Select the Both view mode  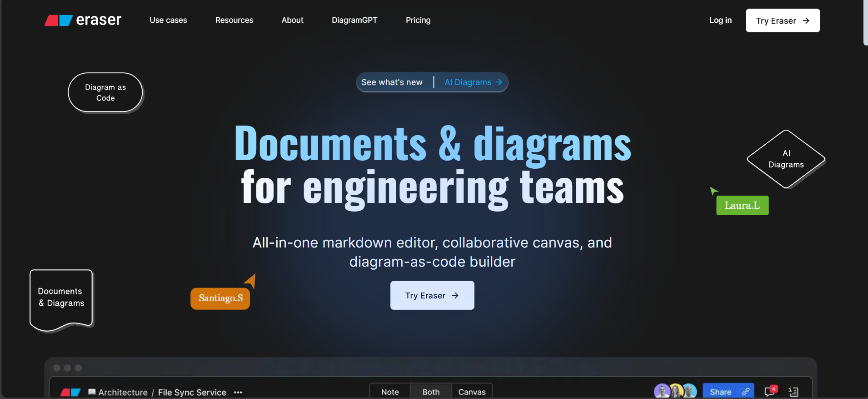431,392
